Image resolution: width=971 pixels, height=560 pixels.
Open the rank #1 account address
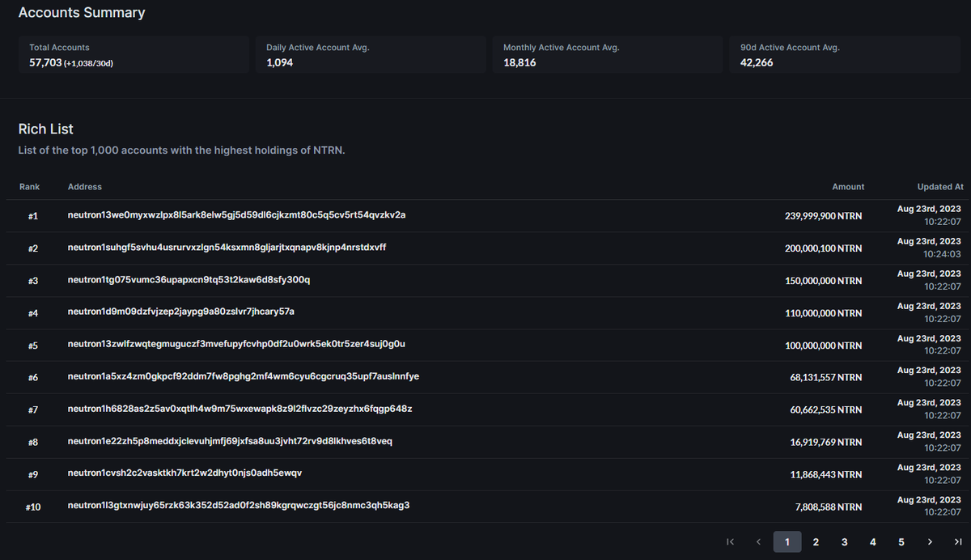235,215
